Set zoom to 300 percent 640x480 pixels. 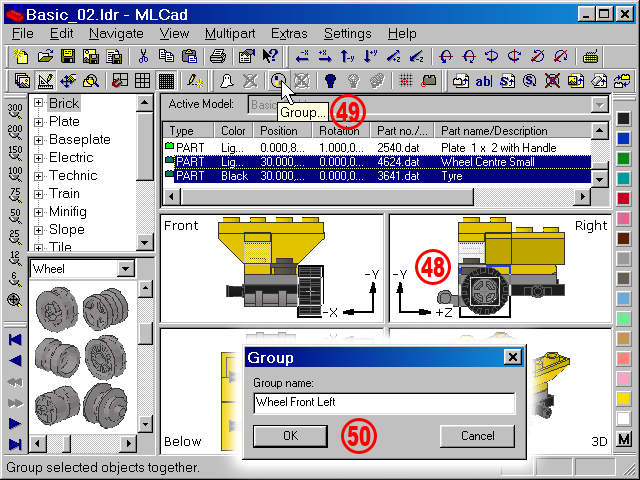pyautogui.click(x=15, y=111)
